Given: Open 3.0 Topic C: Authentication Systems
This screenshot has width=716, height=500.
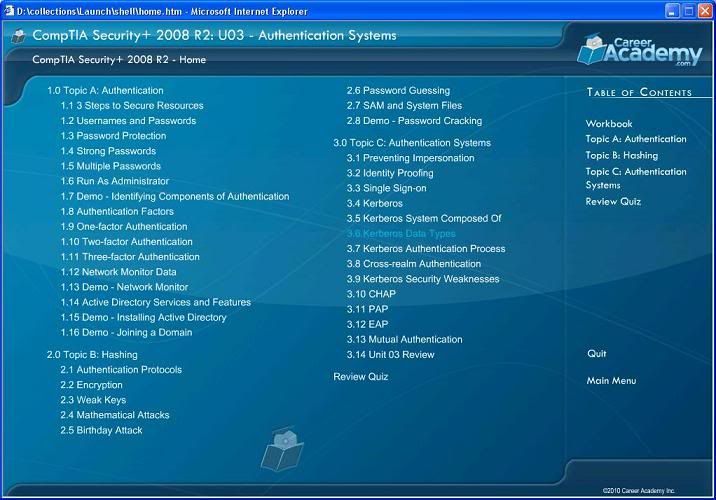Looking at the screenshot, I should [412, 143].
